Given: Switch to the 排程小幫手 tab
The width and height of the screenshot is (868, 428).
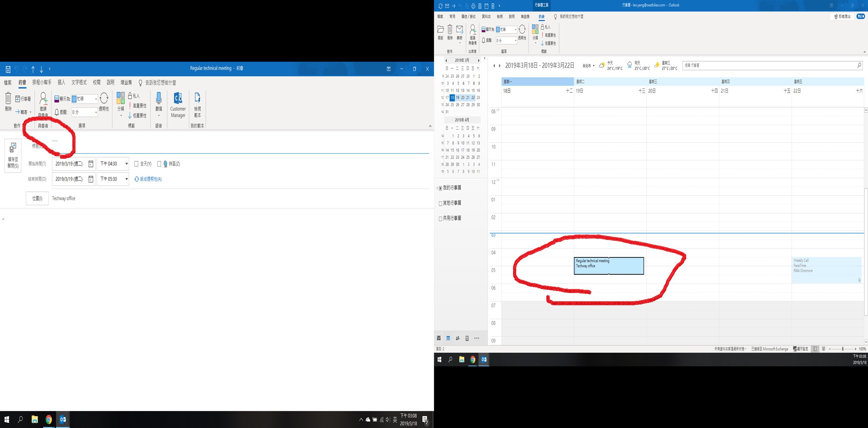Looking at the screenshot, I should 42,83.
